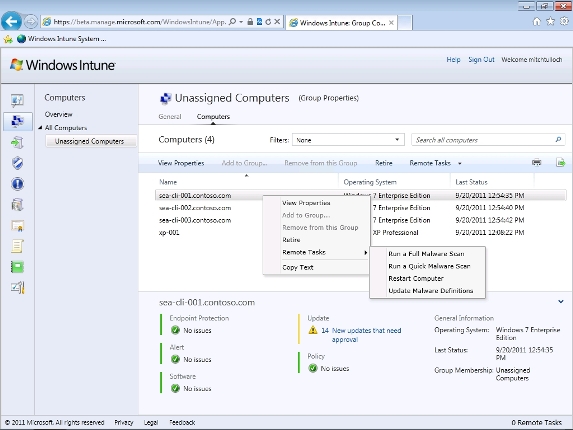
Task: Expand the Remote Tasks toolbar dropdown arrow
Action: (x=460, y=163)
